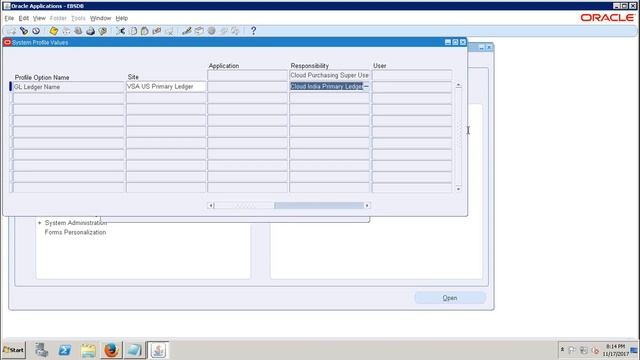Image resolution: width=640 pixels, height=360 pixels.
Task: Click vertical scrollbar down arrow
Action: click(458, 189)
